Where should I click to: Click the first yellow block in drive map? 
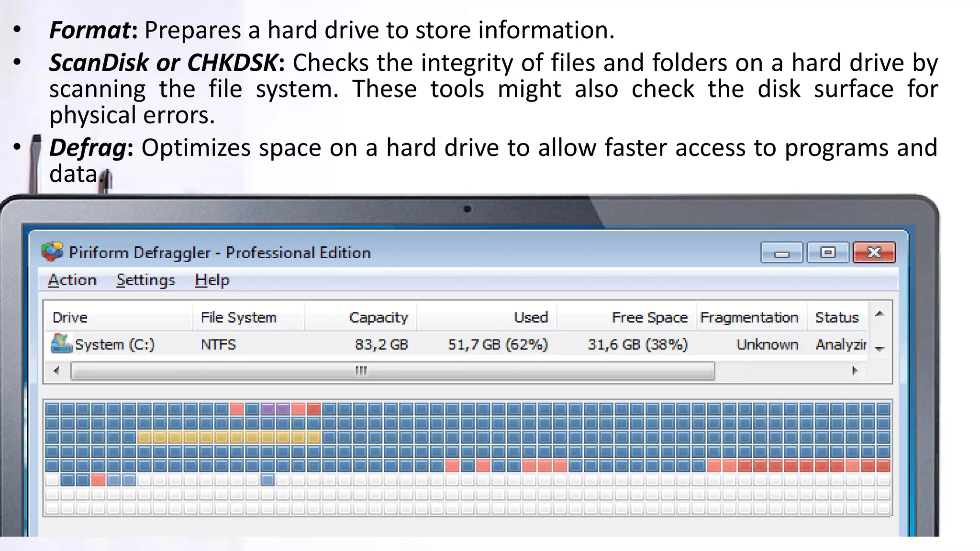tap(145, 437)
